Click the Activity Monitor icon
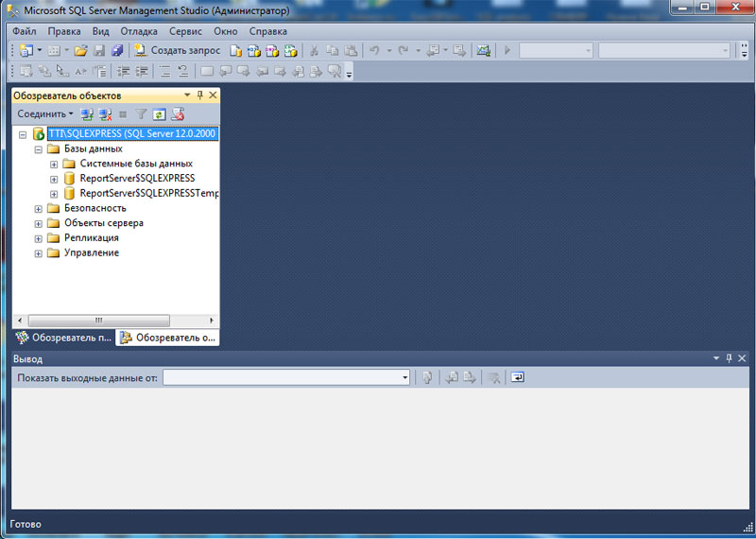Image resolution: width=756 pixels, height=539 pixels. click(x=483, y=50)
